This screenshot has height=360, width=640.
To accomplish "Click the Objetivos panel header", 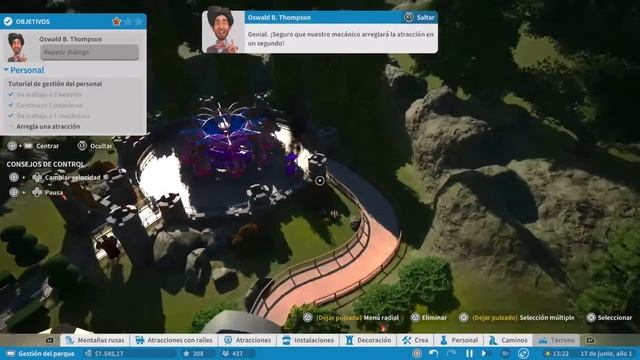I will (x=73, y=21).
